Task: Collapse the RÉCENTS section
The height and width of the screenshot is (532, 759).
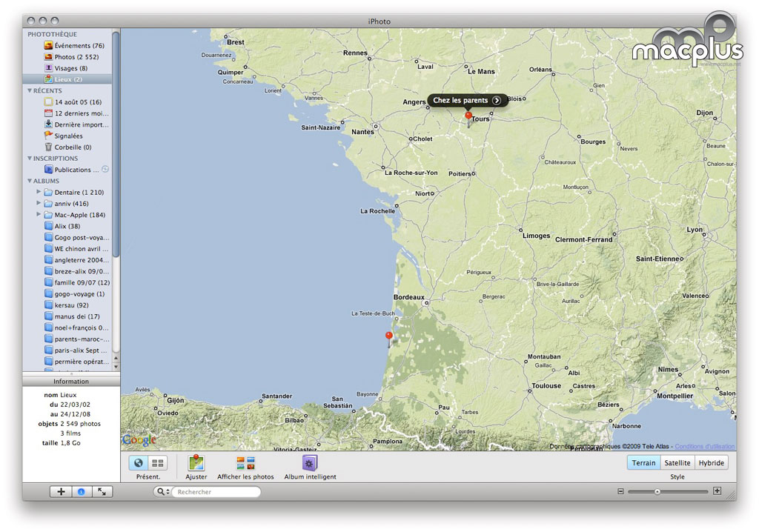Action: (30, 90)
